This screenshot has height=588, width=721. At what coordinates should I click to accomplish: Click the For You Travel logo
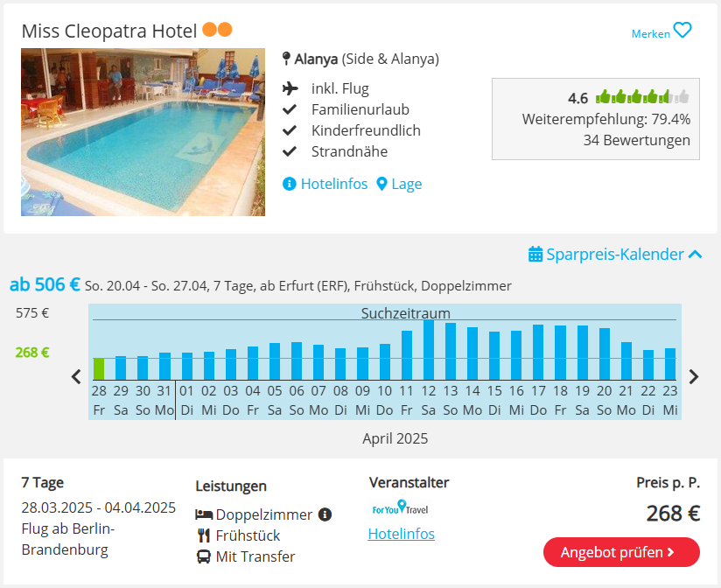coord(400,507)
